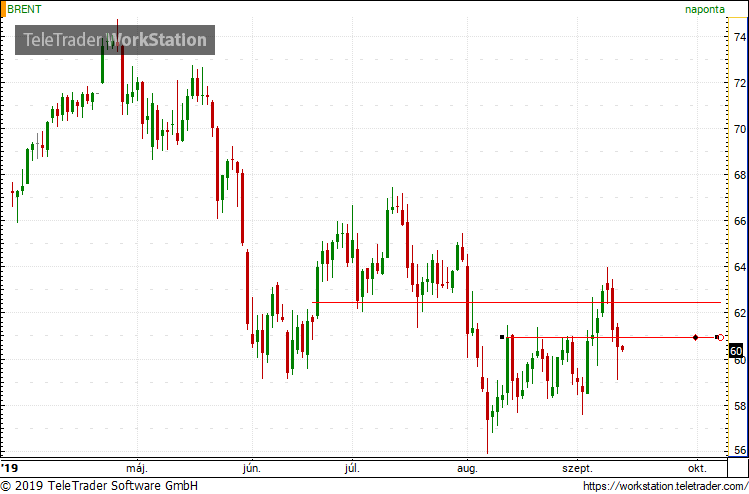Image resolution: width=749 pixels, height=494 pixels.
Task: Click the 64 price axis label
Action: pos(740,267)
